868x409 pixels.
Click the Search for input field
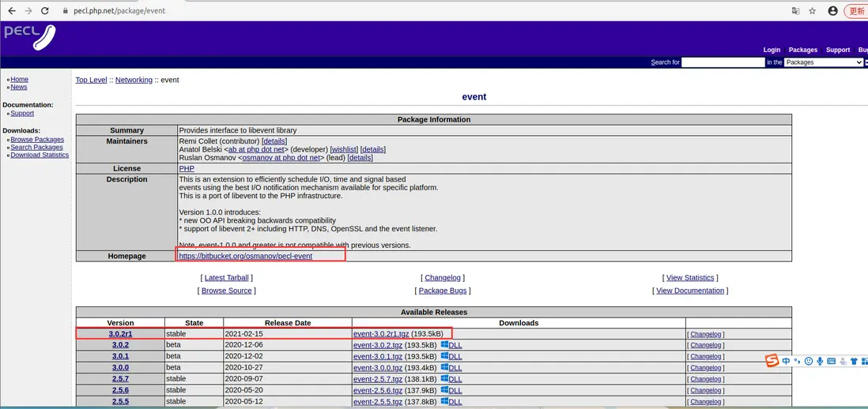pos(723,62)
